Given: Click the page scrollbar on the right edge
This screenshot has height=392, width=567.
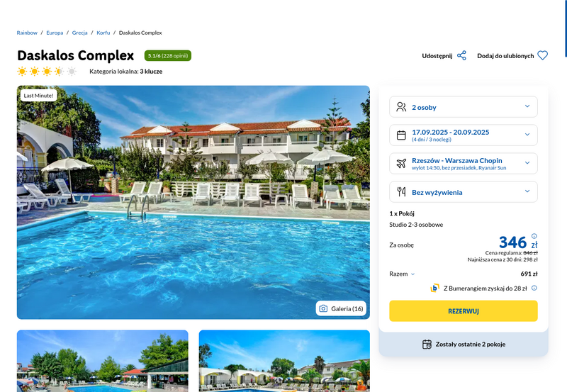Looking at the screenshot, I should [566, 28].
